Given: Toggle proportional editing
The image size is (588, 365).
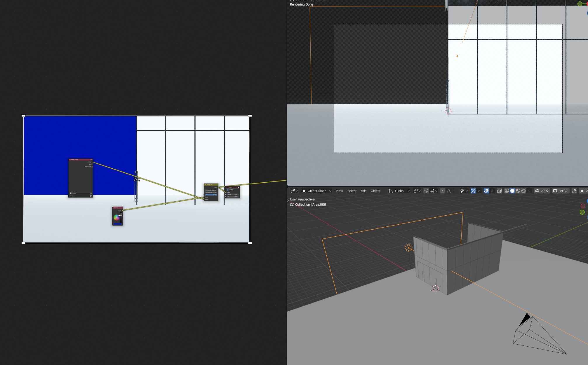Looking at the screenshot, I should point(443,191).
